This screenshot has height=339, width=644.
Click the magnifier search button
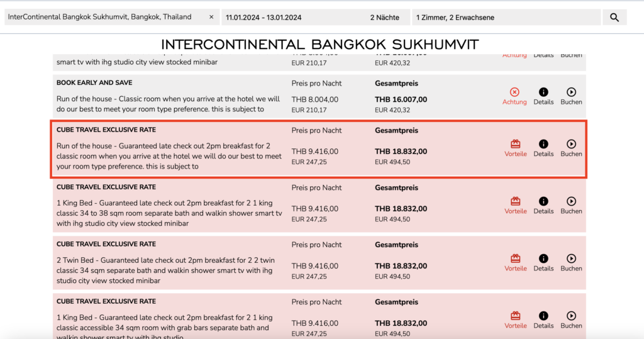click(x=614, y=18)
